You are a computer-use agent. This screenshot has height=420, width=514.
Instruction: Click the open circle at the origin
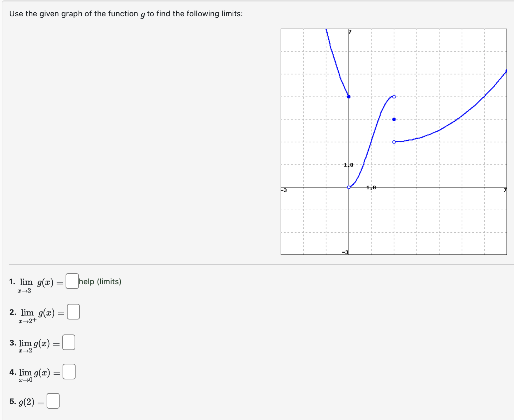[349, 187]
